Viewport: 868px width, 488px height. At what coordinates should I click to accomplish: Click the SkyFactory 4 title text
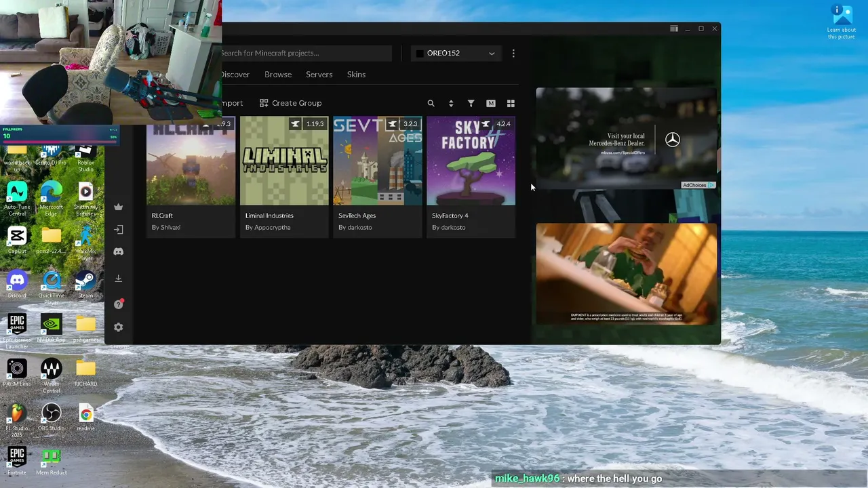coord(450,216)
